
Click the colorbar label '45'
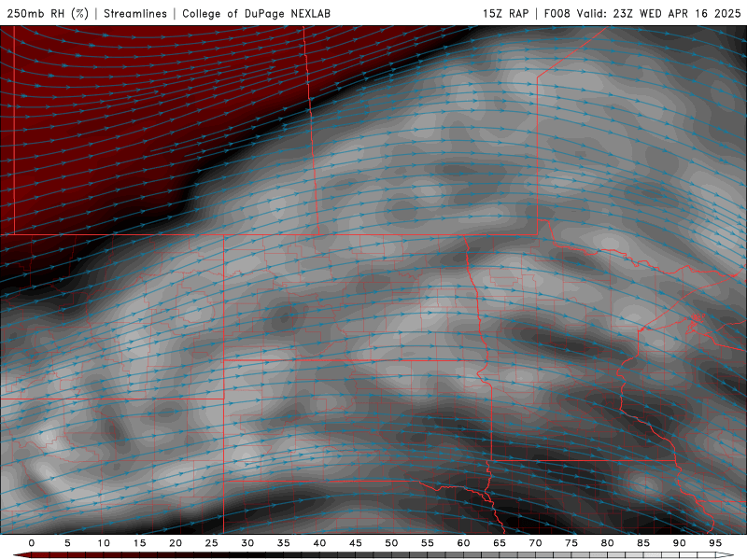(x=356, y=543)
